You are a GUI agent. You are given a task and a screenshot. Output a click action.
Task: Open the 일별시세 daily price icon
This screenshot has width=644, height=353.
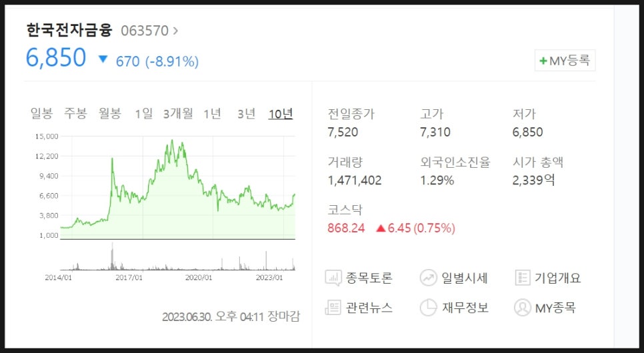tap(428, 278)
